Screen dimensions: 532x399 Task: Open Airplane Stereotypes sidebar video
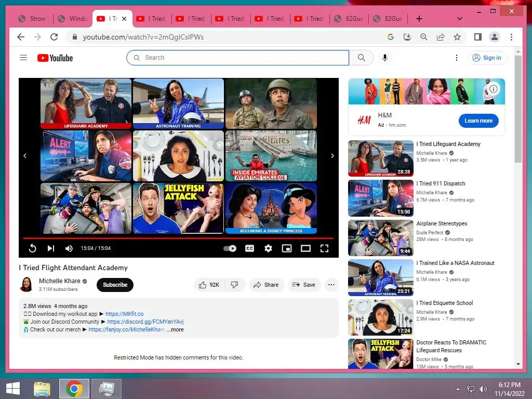pos(381,238)
